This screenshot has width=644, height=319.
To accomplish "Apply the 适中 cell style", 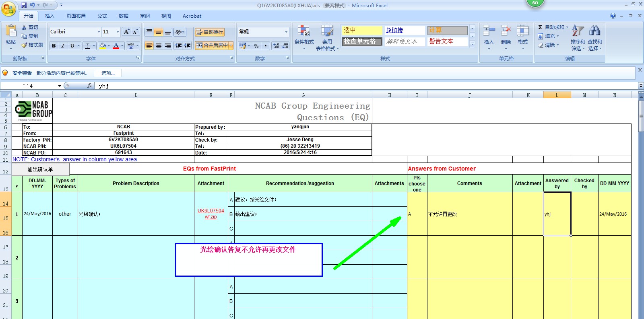I will 362,30.
